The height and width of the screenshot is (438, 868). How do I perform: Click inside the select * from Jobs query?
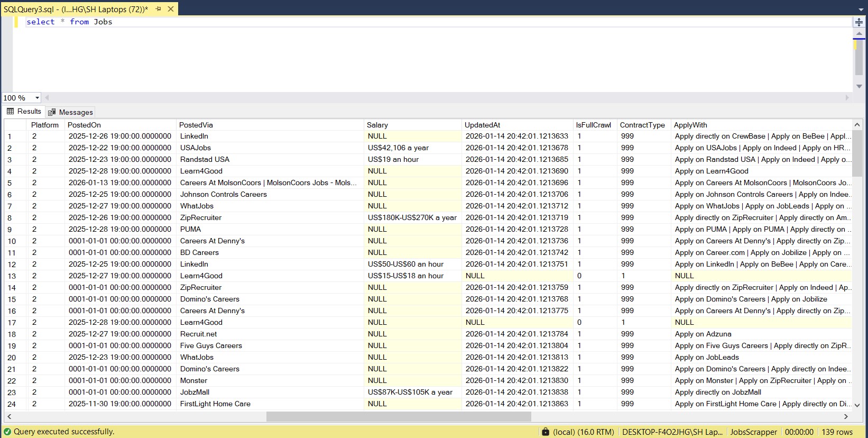(x=69, y=22)
